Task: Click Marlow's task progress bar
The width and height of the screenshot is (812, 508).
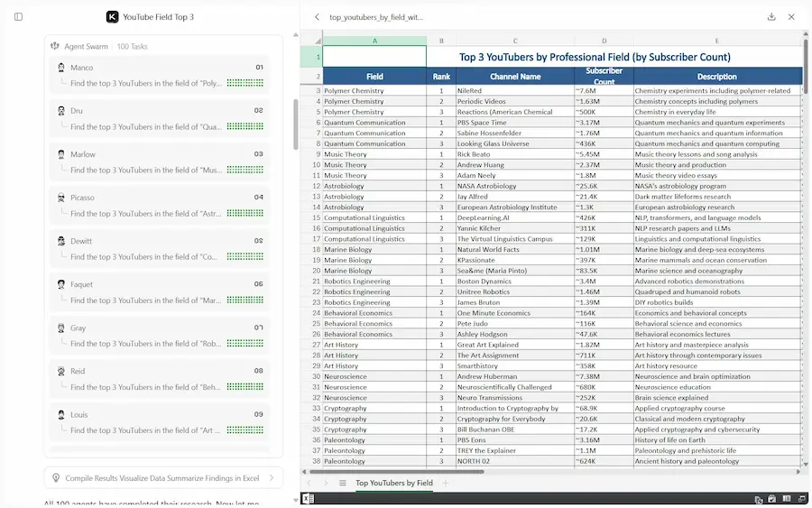Action: (245, 170)
